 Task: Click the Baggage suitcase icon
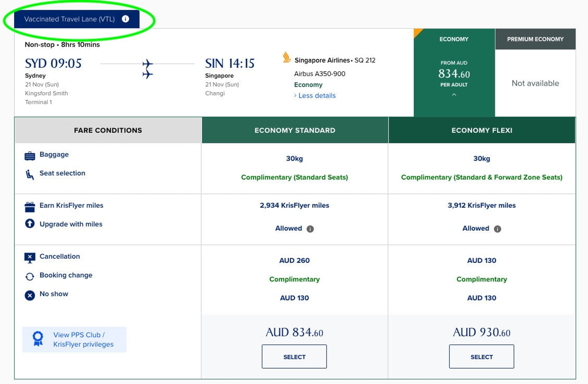pyautogui.click(x=30, y=156)
